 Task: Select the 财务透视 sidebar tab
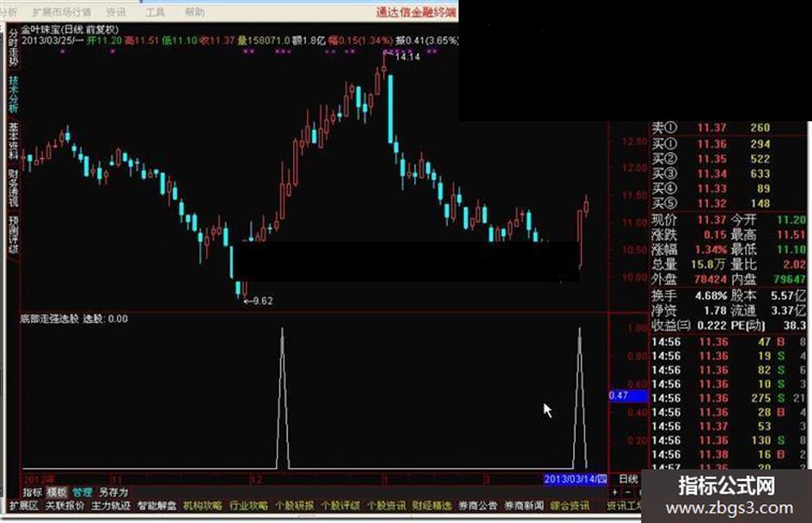point(13,187)
